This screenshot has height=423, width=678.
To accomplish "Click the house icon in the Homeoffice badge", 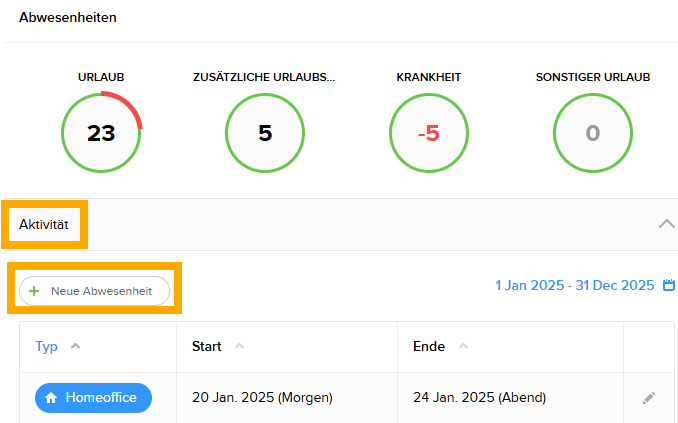I will [51, 398].
